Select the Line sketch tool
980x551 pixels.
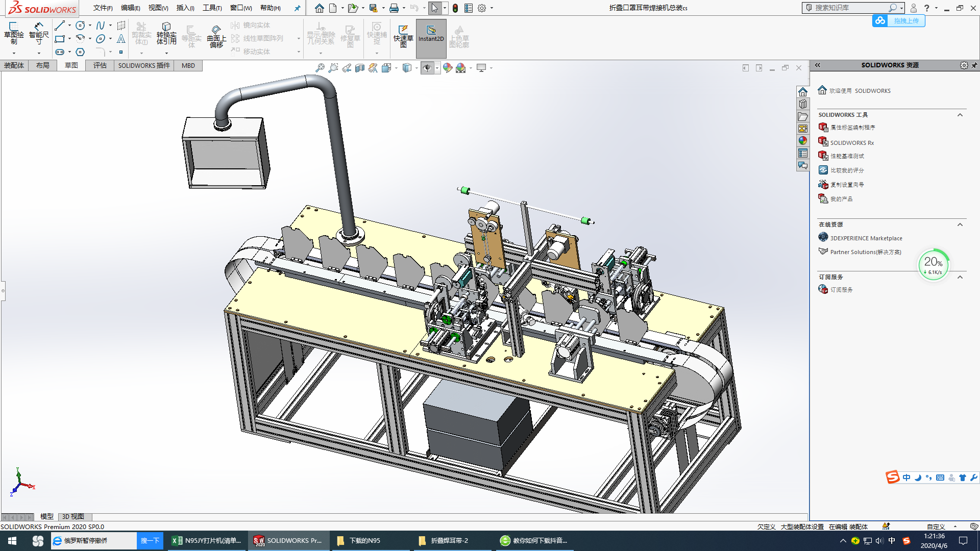(60, 26)
